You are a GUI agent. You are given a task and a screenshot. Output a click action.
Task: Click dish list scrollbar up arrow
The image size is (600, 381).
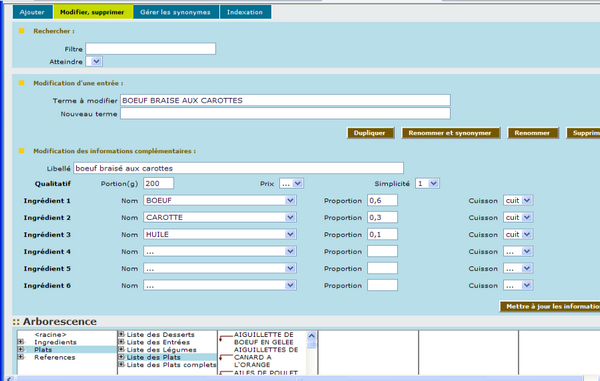(311, 336)
